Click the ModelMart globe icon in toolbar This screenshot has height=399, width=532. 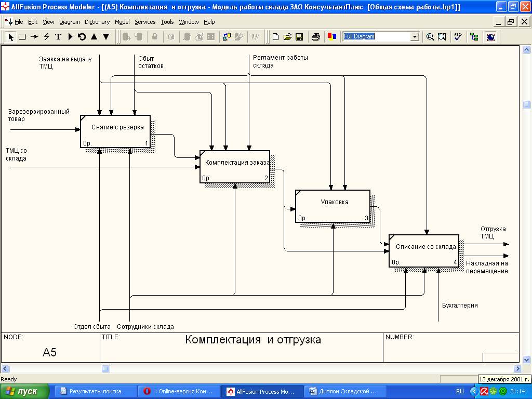(x=490, y=37)
